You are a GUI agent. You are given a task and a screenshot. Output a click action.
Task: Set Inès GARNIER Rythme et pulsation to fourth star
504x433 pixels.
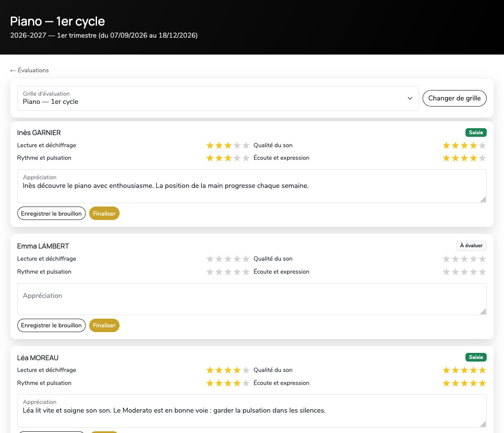click(237, 158)
